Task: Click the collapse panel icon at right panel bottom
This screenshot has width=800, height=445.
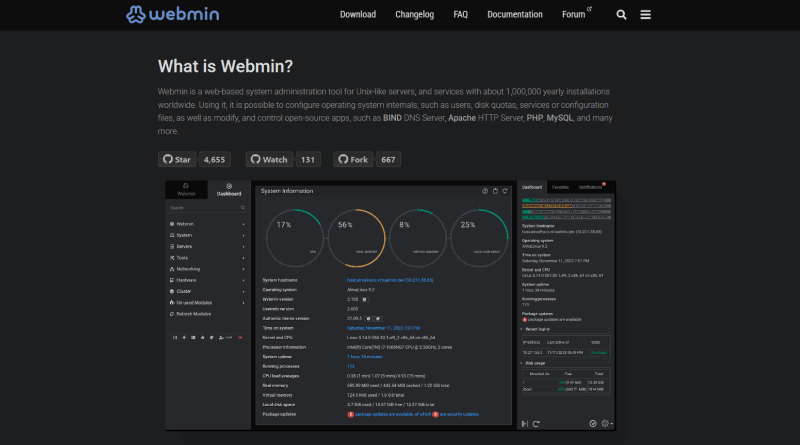Action: [525, 424]
